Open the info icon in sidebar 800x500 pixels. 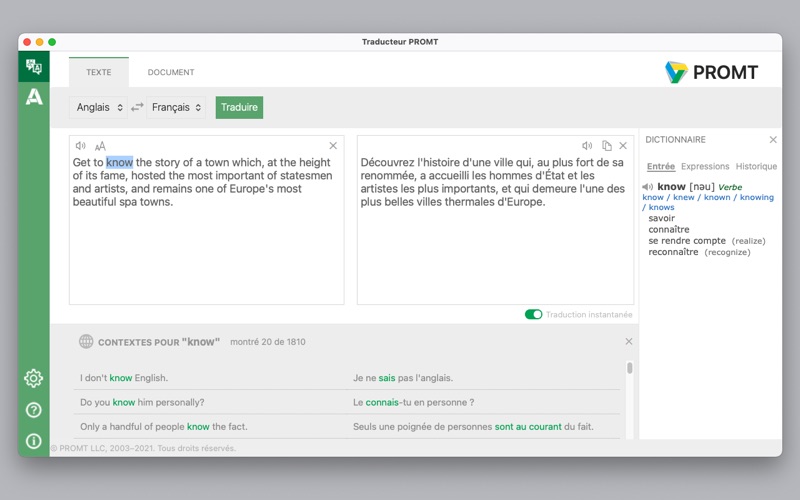tap(34, 441)
